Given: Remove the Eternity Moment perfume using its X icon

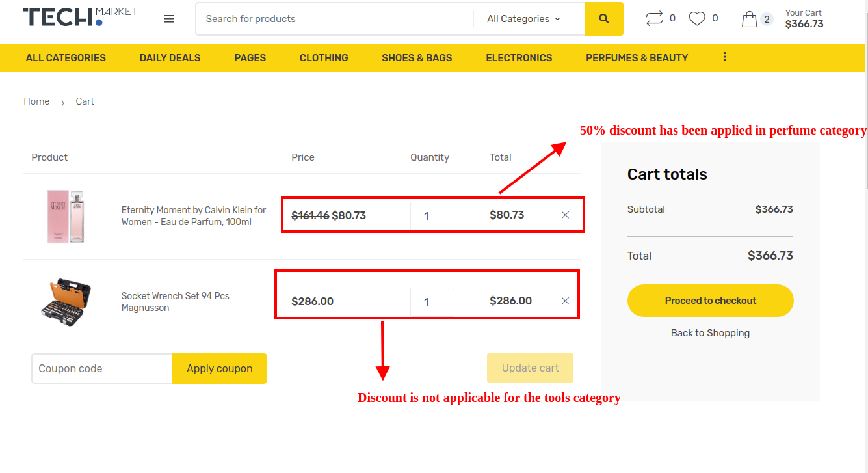Looking at the screenshot, I should [565, 214].
